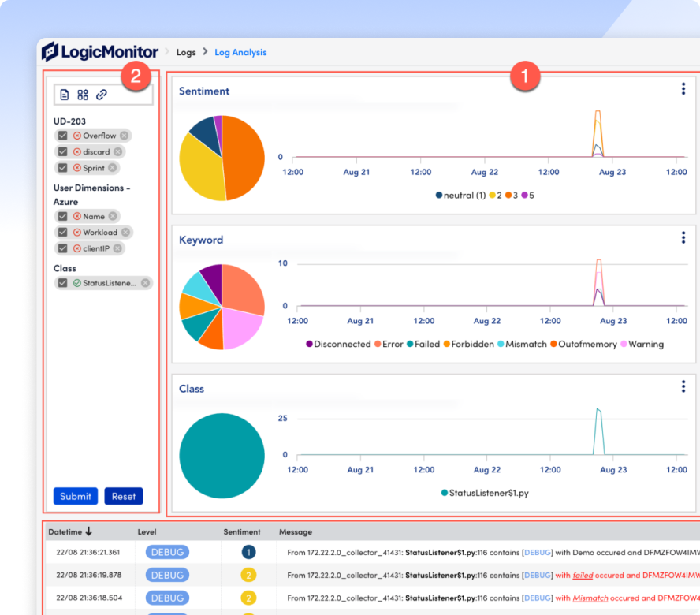Click the red exclude icon on Workload

tap(77, 233)
